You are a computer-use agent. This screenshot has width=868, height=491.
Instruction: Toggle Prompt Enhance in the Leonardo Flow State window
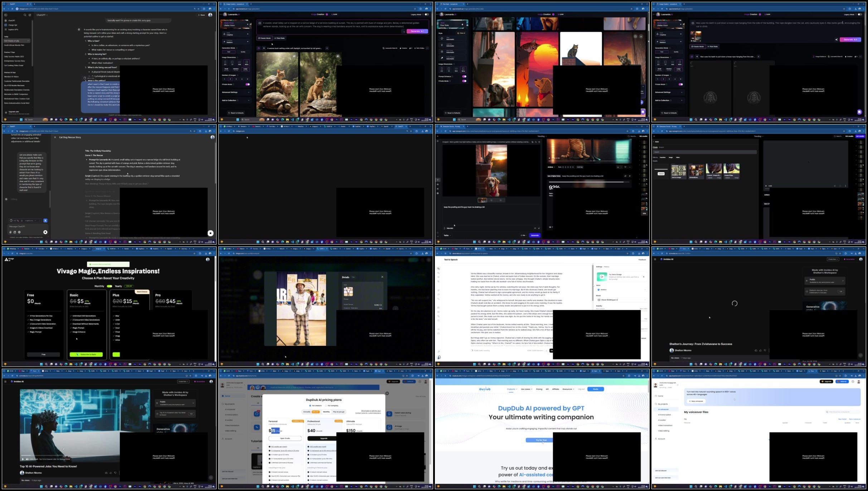(x=464, y=76)
